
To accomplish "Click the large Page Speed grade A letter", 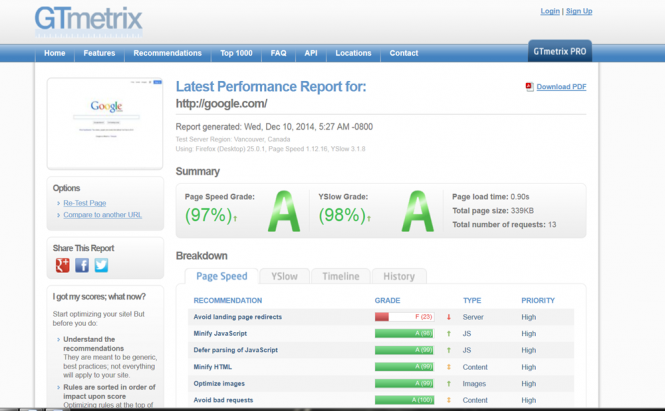I will (284, 211).
